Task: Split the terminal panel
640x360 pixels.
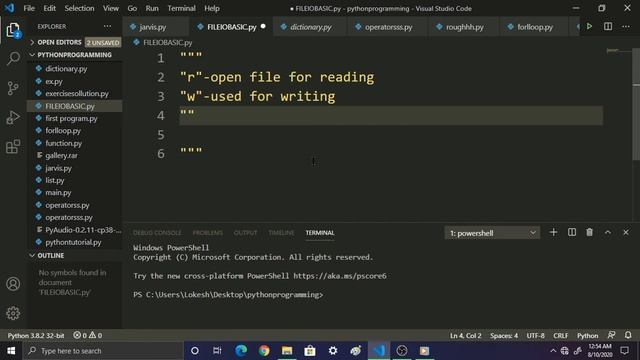Action: 571,232
